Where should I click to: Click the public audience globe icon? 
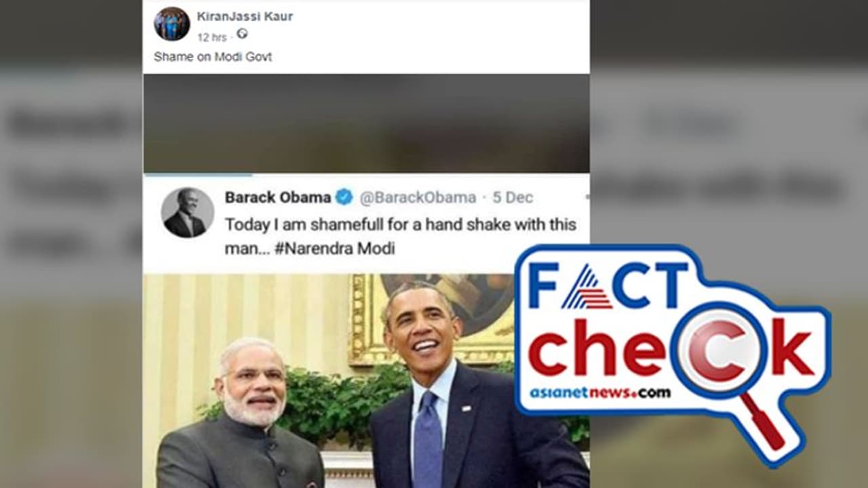[241, 34]
